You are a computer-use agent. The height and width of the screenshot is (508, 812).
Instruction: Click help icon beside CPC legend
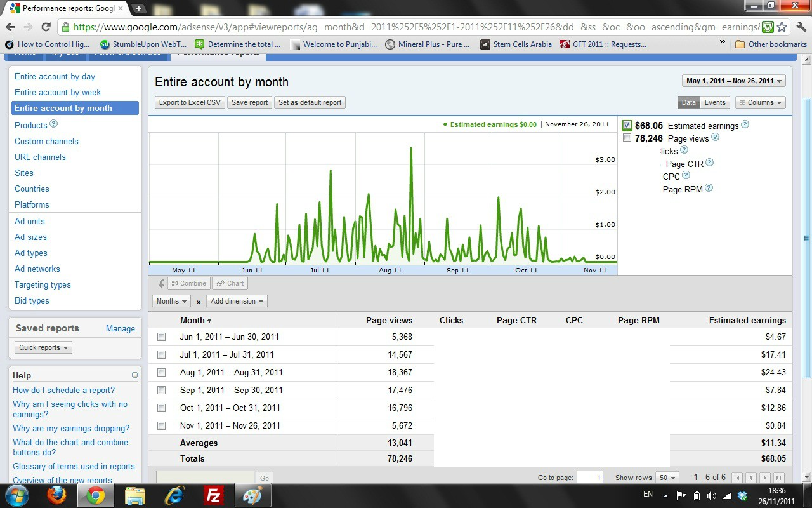(x=686, y=176)
